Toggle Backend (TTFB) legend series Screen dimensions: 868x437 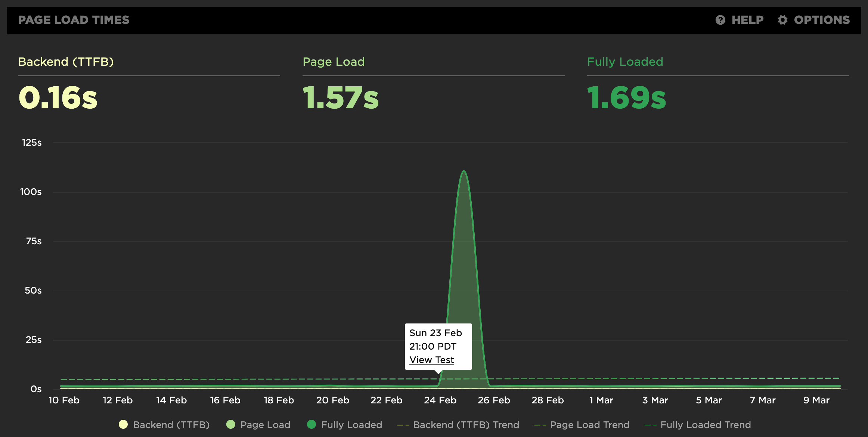171,425
